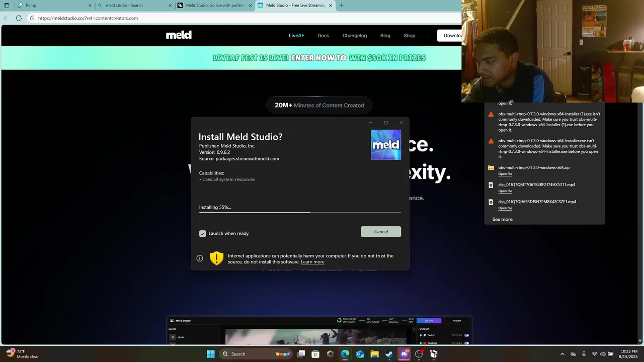Image resolution: width=644 pixels, height=362 pixels.
Task: Open Outlook from the taskbar
Action: 360,354
